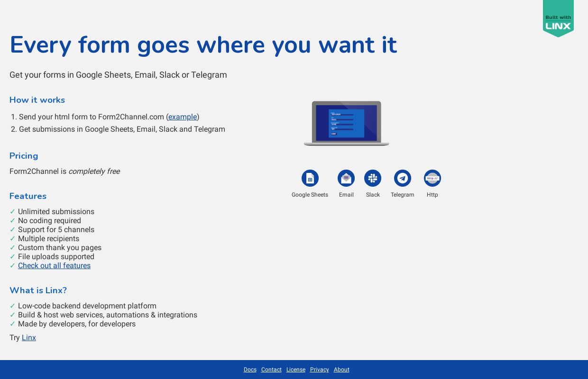Click 'Custom thank you pages' line
Viewport: 588px width, 379px height.
(60, 248)
